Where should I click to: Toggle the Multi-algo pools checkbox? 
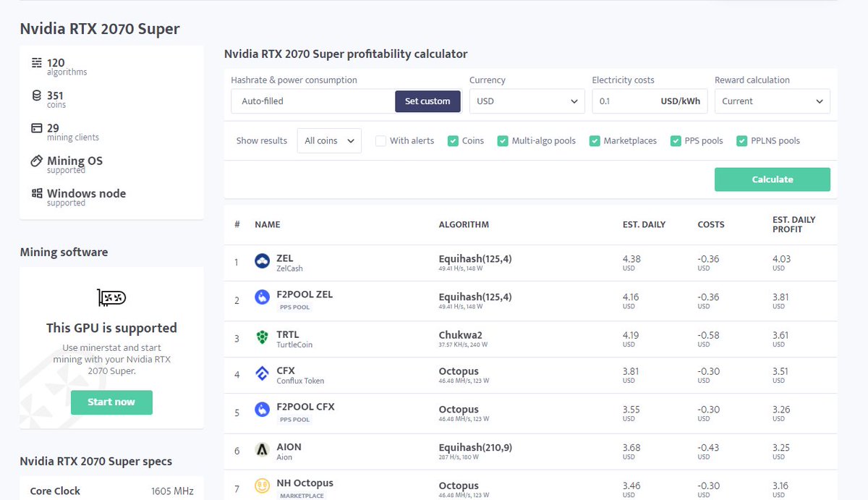point(503,141)
